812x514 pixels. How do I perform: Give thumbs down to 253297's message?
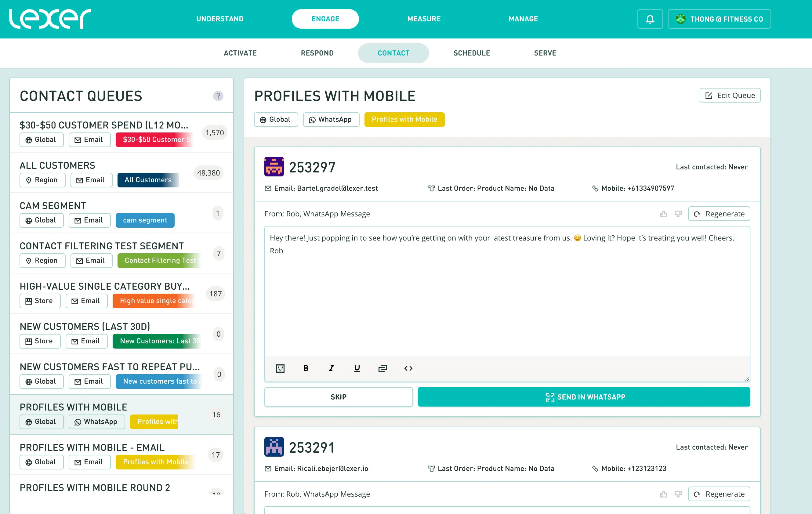[x=678, y=214]
